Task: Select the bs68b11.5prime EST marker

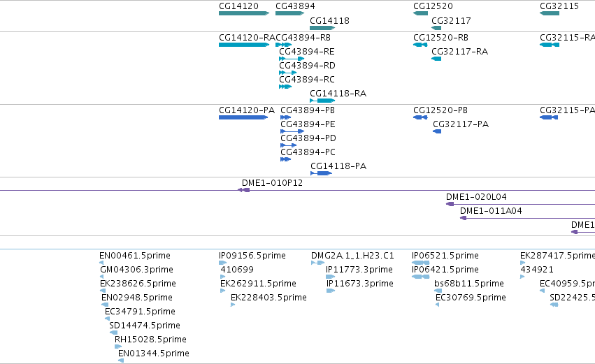Action: (x=438, y=291)
